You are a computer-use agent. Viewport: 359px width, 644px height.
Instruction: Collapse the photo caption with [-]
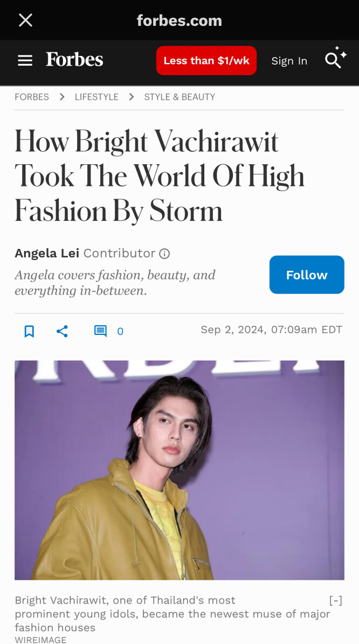click(336, 600)
